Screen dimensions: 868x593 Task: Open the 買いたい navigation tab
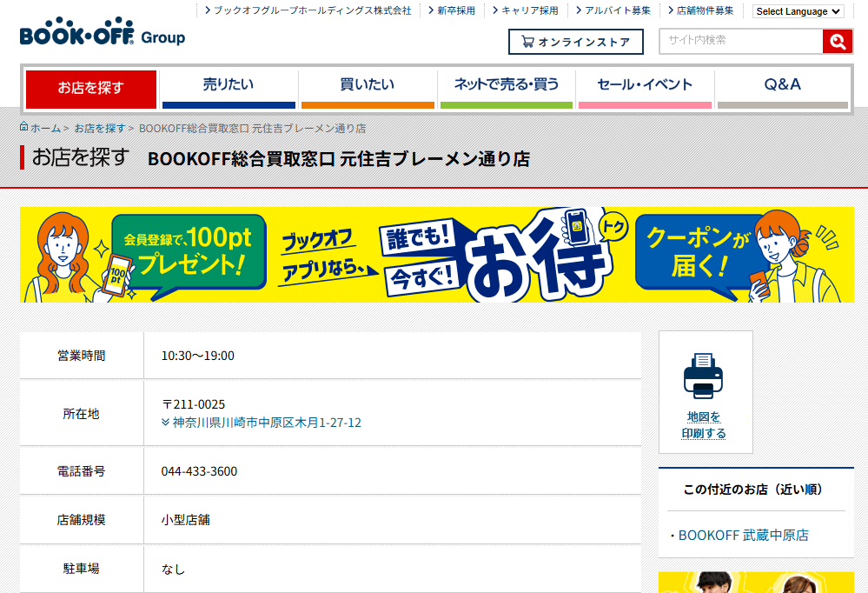pos(368,89)
